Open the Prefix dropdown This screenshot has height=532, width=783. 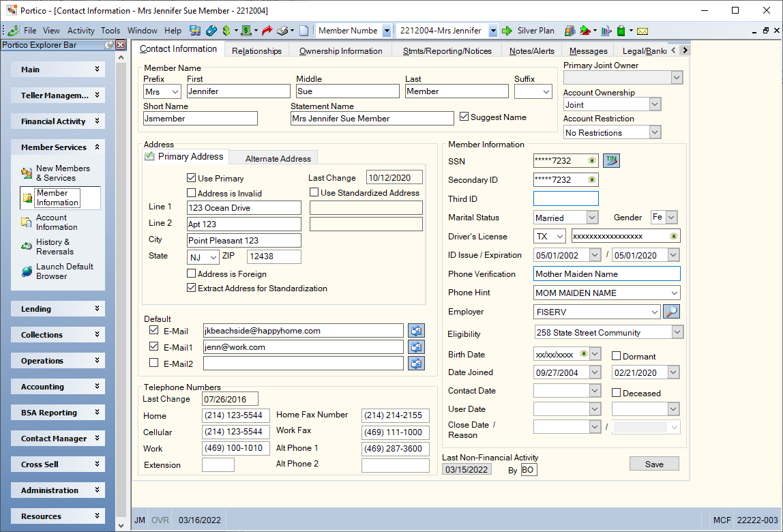(x=175, y=92)
